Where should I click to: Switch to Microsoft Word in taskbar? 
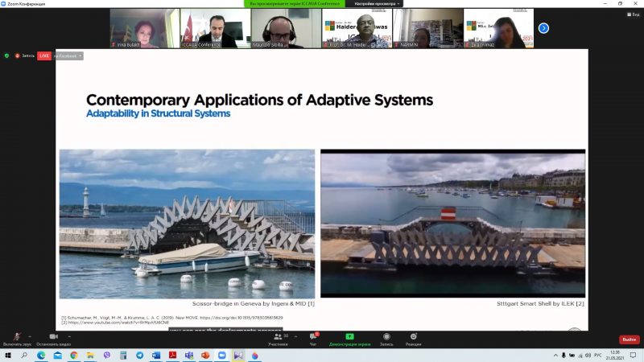point(156,356)
